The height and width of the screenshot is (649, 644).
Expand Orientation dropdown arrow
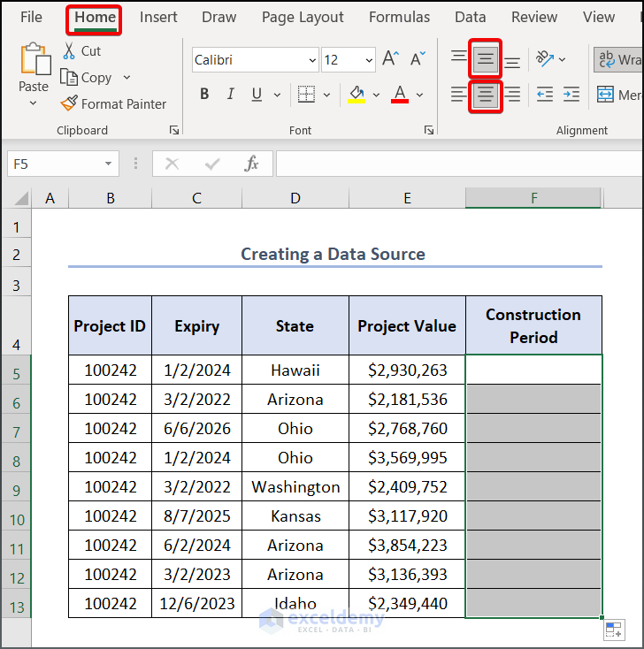click(562, 59)
